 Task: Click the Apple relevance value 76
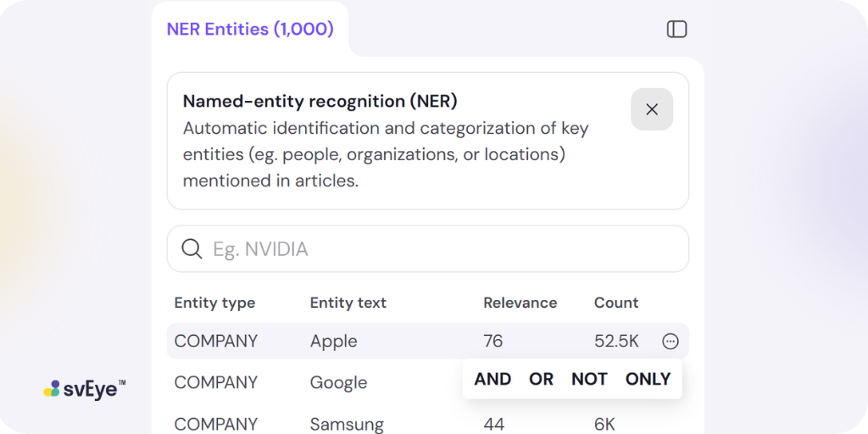coord(492,341)
